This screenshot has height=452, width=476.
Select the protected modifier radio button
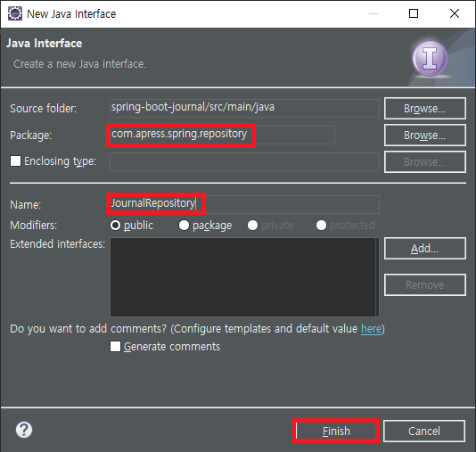click(321, 226)
